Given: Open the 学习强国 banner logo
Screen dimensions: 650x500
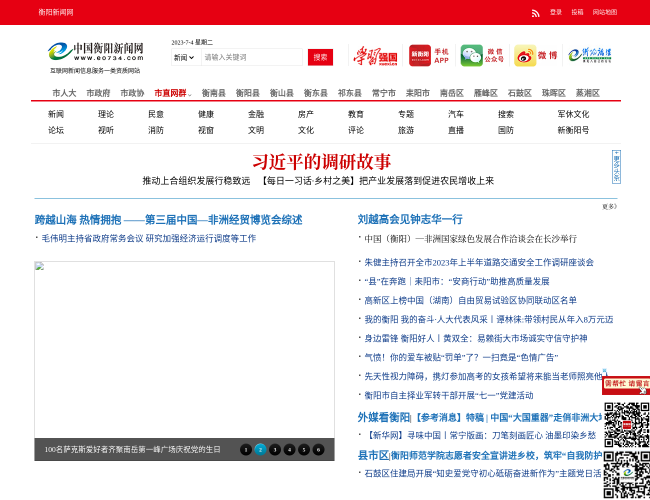Looking at the screenshot, I should (376, 56).
